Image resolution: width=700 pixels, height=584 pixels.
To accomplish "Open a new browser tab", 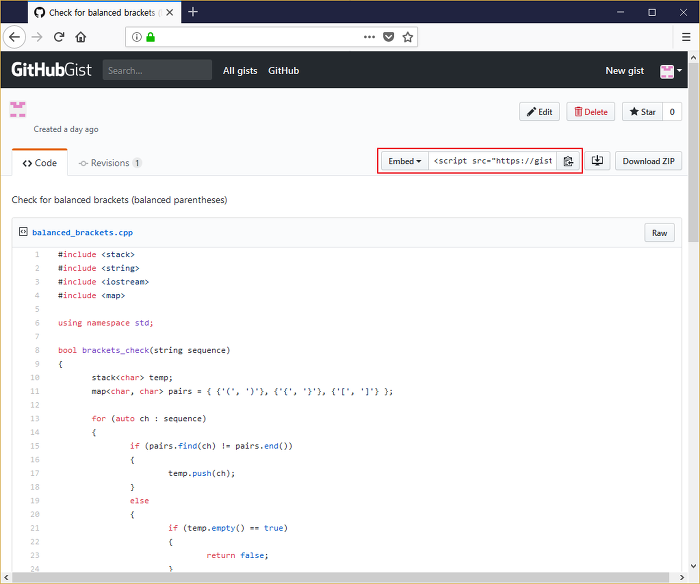I will [x=193, y=12].
